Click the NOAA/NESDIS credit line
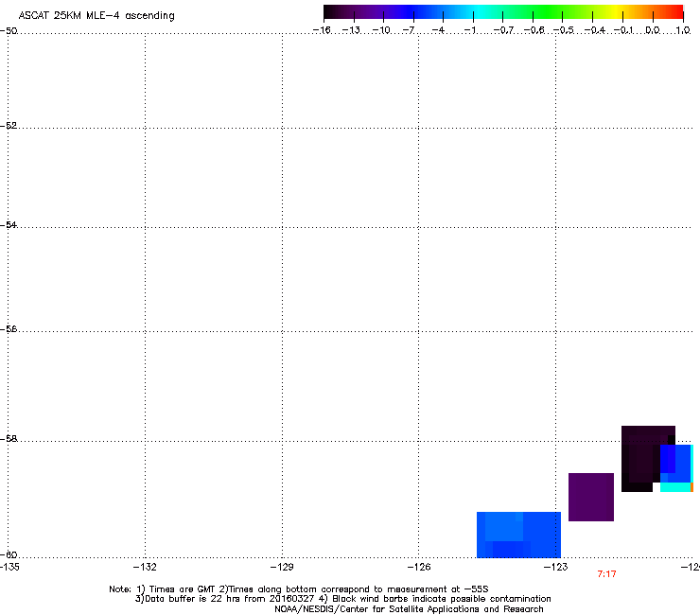 tap(409, 609)
